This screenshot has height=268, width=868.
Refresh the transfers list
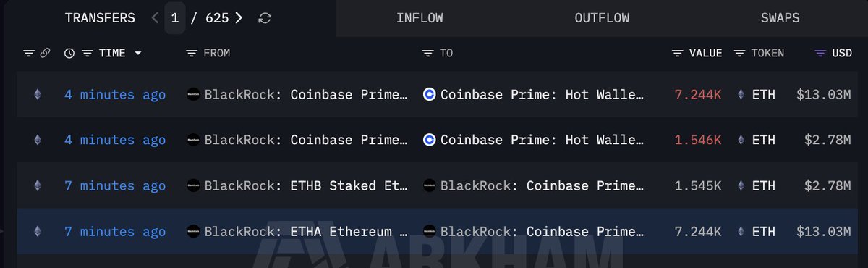coord(265,18)
